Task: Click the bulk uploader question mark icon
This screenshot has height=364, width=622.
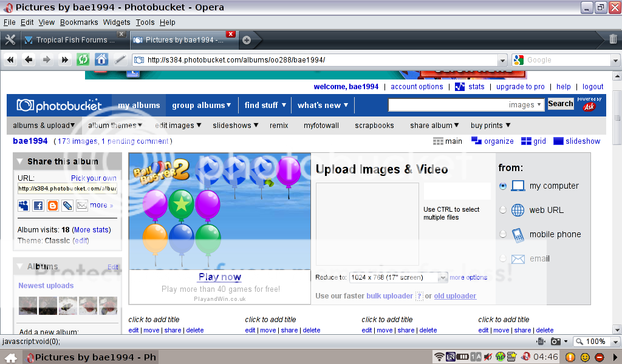Action: (x=419, y=296)
